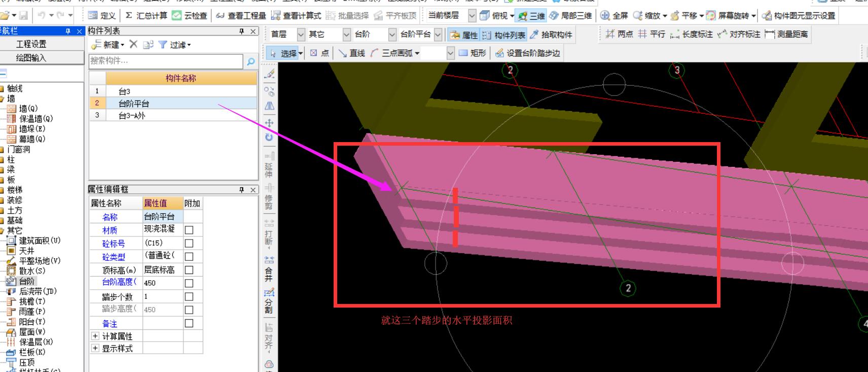This screenshot has height=372, width=868.
Task: Check the 附加 box for 备注
Action: [189, 323]
